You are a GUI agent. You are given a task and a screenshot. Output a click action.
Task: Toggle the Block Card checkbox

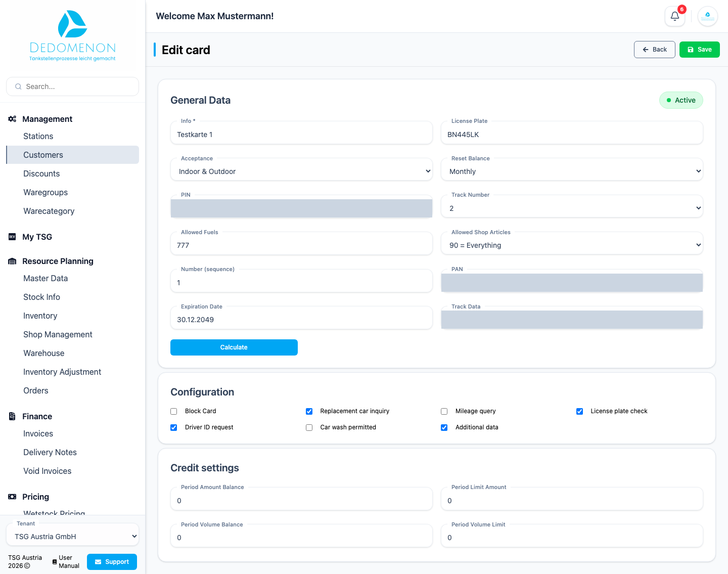(x=174, y=411)
